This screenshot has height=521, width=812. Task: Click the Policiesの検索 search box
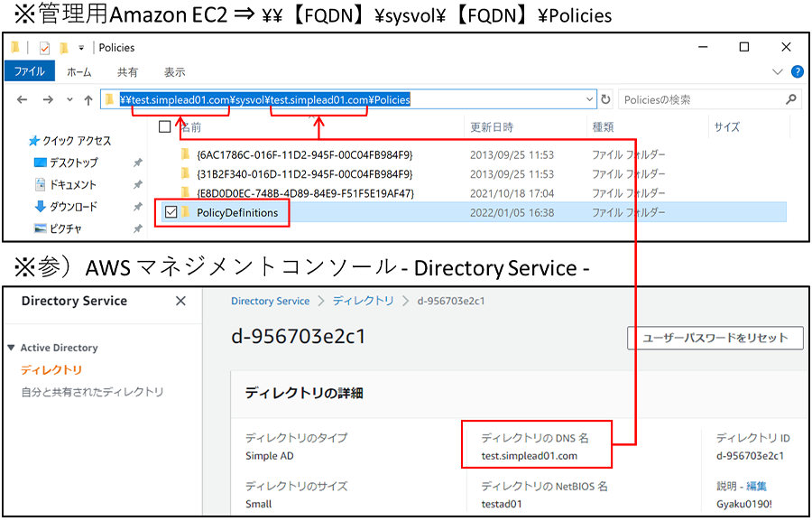pos(709,99)
